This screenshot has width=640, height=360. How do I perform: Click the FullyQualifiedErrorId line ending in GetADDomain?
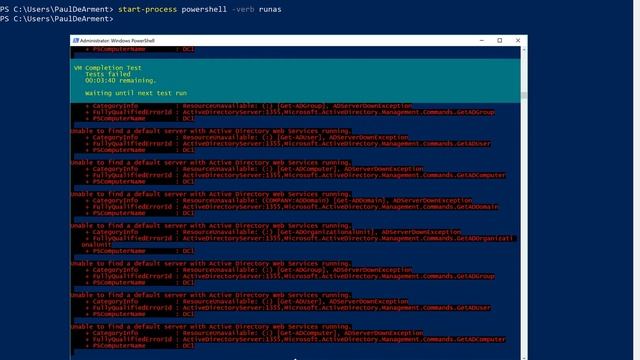click(x=292, y=207)
